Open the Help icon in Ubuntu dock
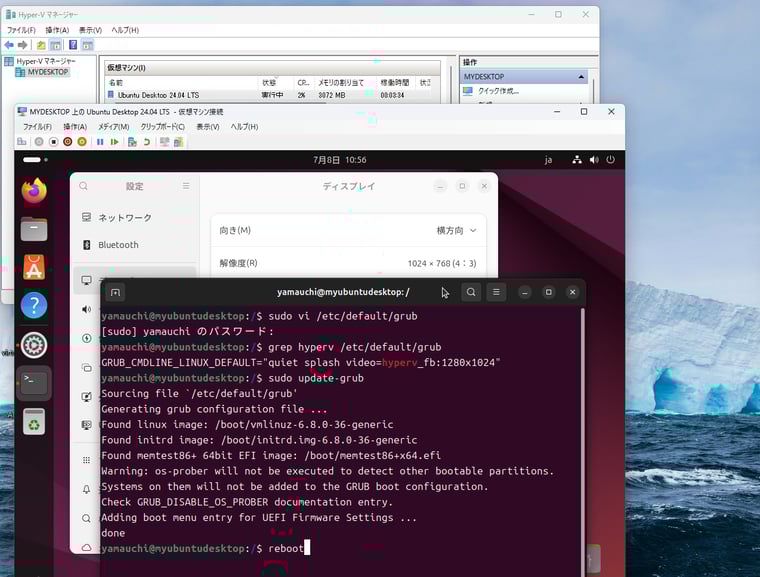The image size is (760, 577). 34,305
